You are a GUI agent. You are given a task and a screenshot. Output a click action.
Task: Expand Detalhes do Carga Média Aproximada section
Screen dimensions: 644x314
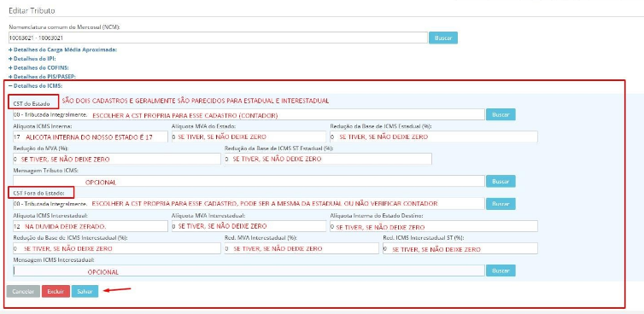[63, 49]
